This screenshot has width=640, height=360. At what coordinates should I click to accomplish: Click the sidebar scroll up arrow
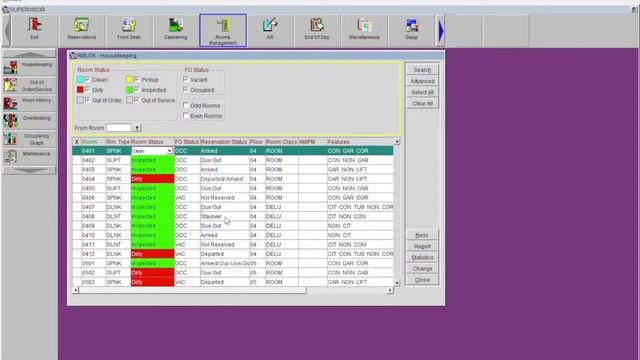[29, 54]
